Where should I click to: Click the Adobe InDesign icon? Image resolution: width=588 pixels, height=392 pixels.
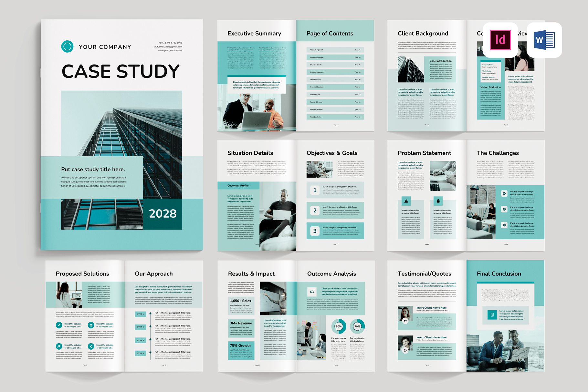pyautogui.click(x=500, y=40)
